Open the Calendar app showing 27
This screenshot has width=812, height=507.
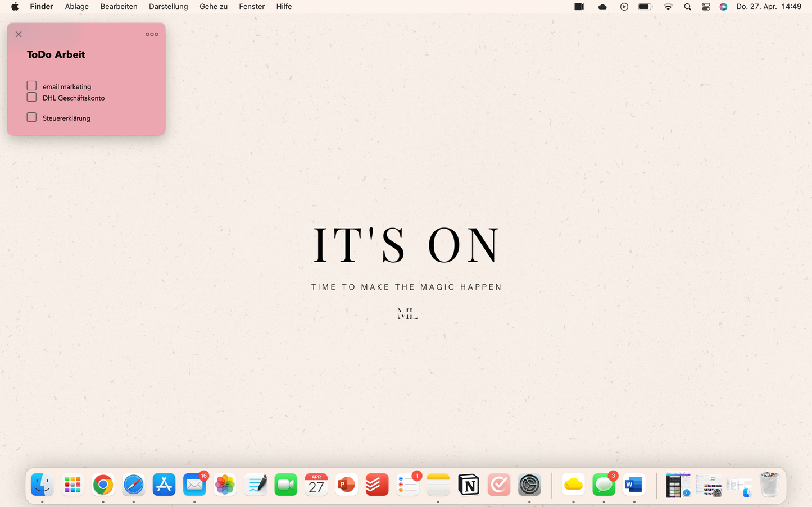pyautogui.click(x=316, y=485)
